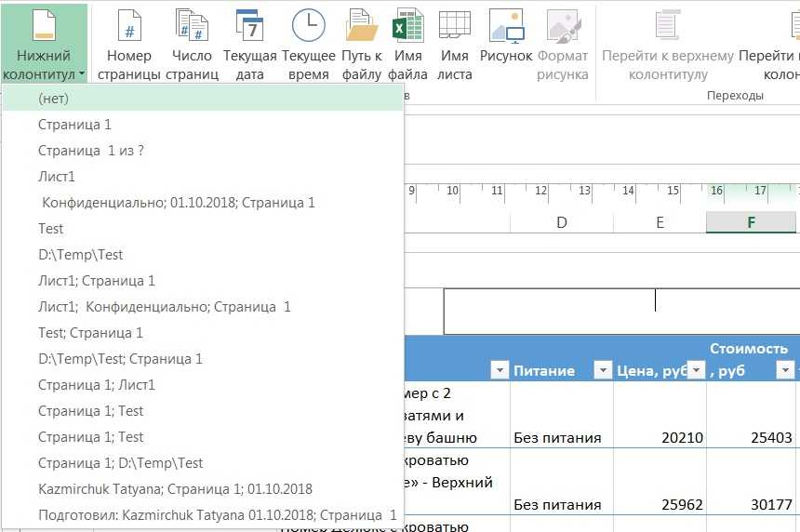This screenshot has height=532, width=800.
Task: Select 'Конфиденциально; 01.10.2018; Страница 1' preset
Action: click(203, 203)
